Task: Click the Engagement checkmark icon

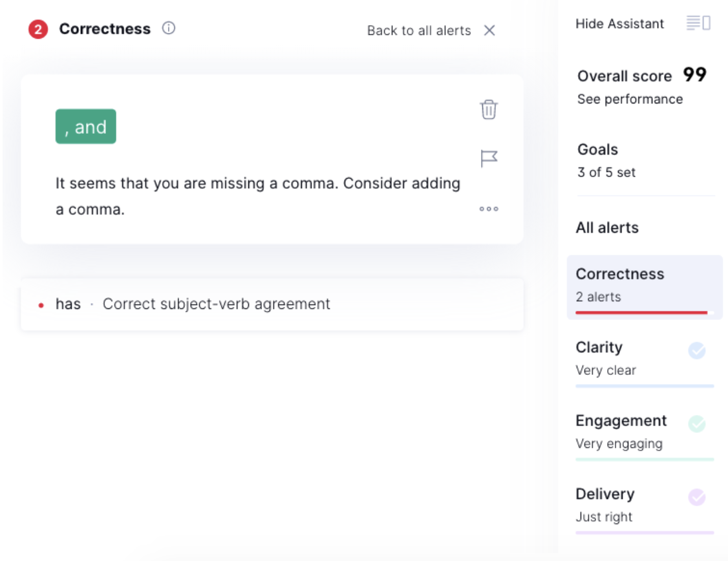Action: tap(696, 424)
